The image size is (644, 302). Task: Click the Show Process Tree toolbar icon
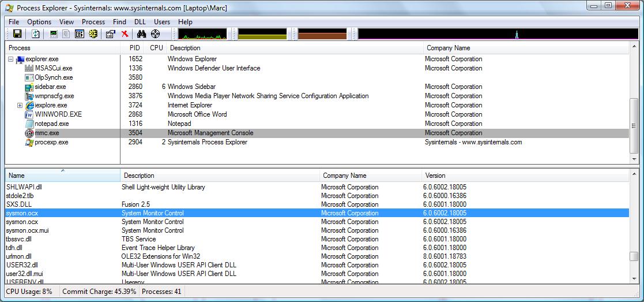pos(66,34)
